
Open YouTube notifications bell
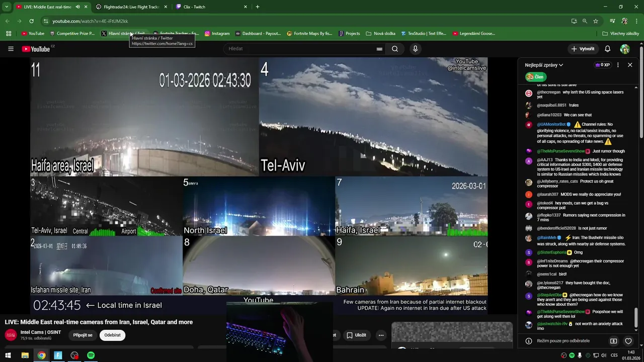tap(607, 49)
